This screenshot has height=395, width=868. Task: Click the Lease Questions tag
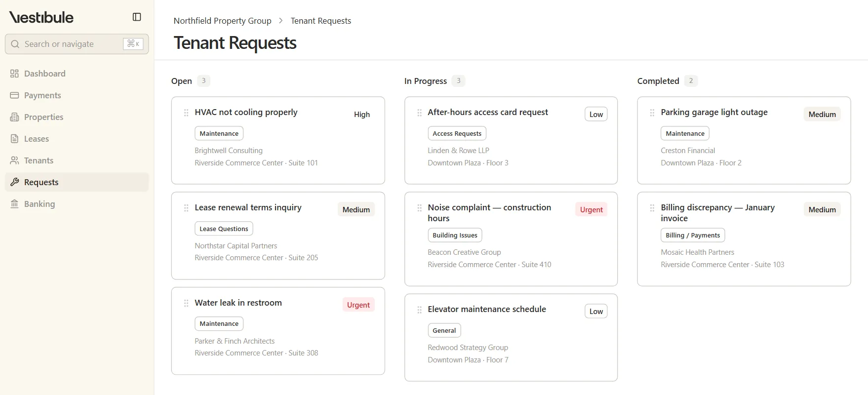224,229
